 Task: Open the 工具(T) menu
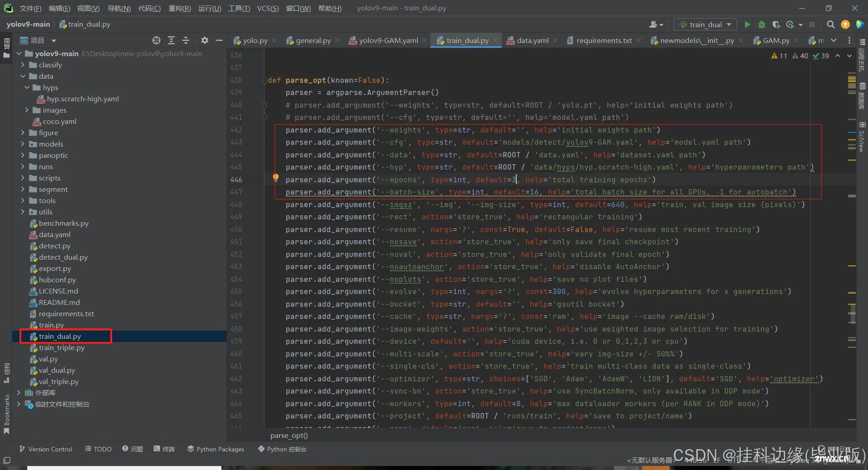pyautogui.click(x=239, y=8)
